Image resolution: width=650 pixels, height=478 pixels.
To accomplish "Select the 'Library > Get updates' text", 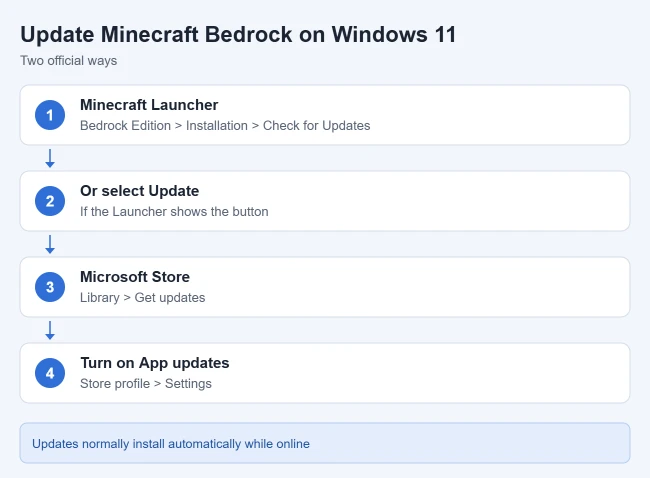I will point(143,298).
